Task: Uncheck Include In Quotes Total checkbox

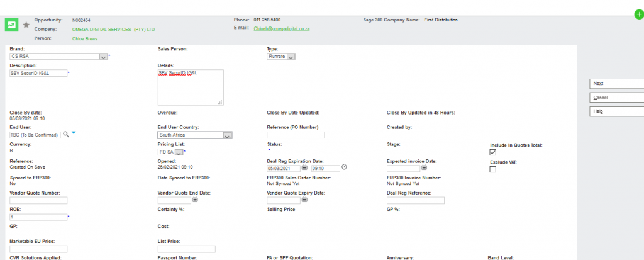Action: [493, 152]
